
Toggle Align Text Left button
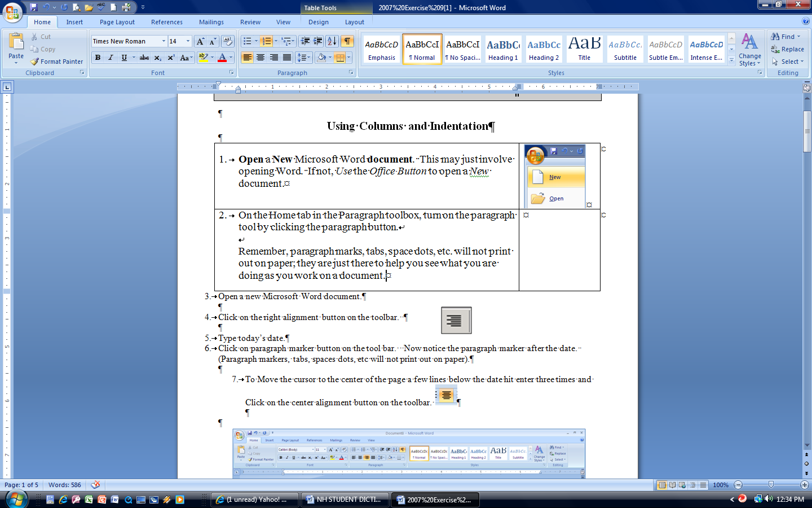(248, 58)
